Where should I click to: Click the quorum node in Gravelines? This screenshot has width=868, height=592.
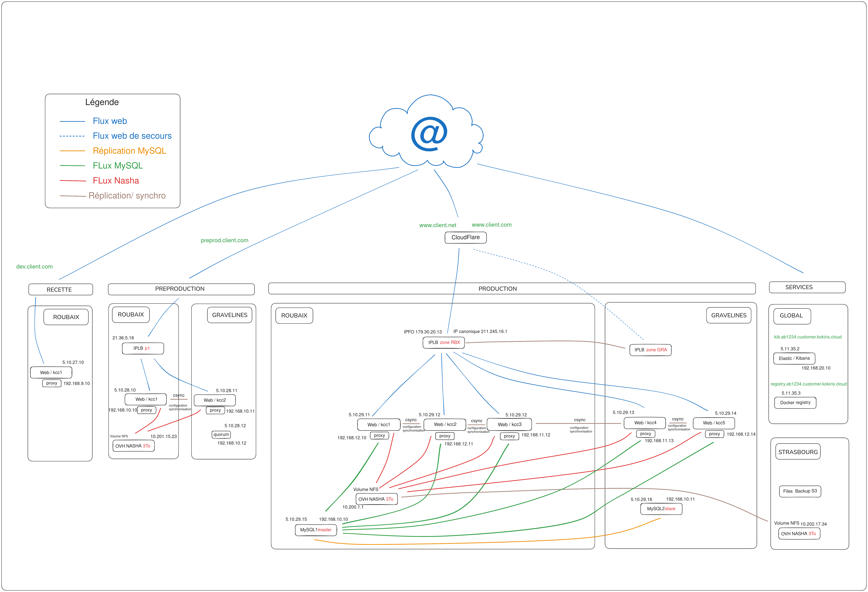pos(221,434)
